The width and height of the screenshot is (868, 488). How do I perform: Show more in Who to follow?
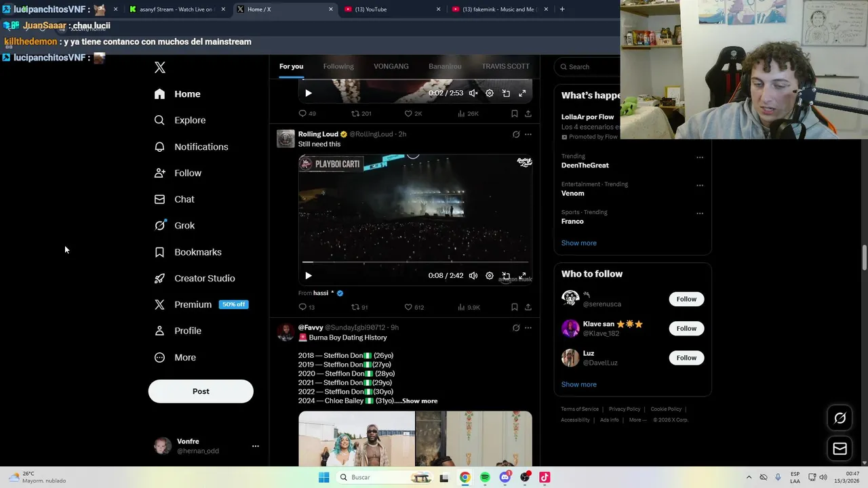[579, 384]
